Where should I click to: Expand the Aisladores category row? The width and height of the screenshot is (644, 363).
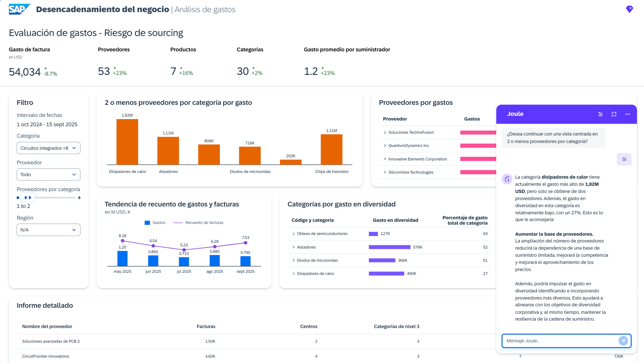[293, 247]
